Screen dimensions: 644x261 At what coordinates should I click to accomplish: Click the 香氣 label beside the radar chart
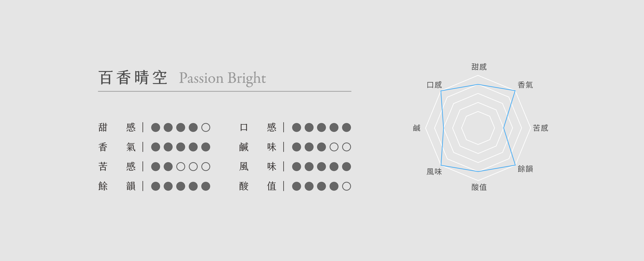pos(525,85)
